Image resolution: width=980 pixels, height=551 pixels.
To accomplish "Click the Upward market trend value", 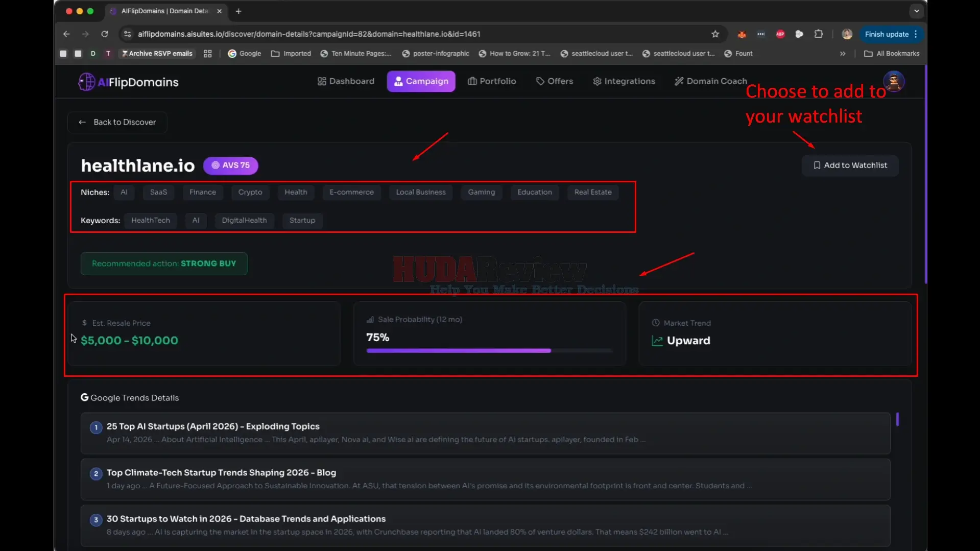I will coord(688,341).
